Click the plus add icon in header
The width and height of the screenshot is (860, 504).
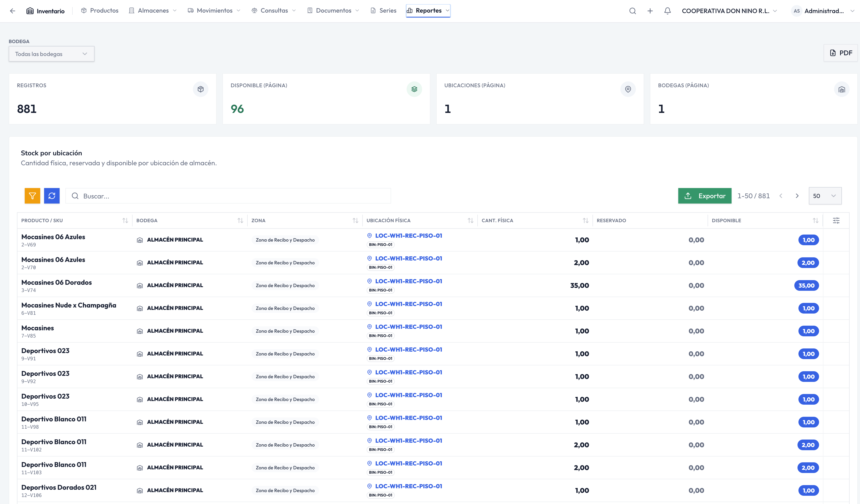650,11
